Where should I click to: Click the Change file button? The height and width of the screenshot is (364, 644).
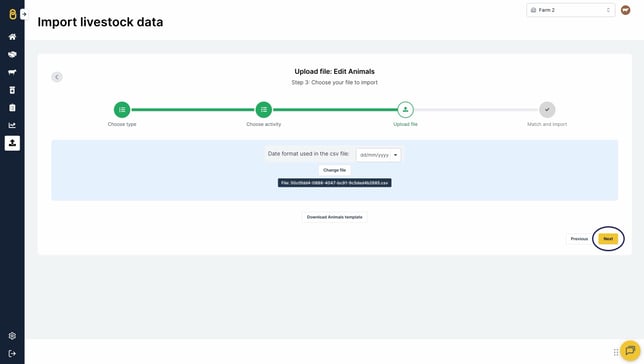tap(334, 170)
